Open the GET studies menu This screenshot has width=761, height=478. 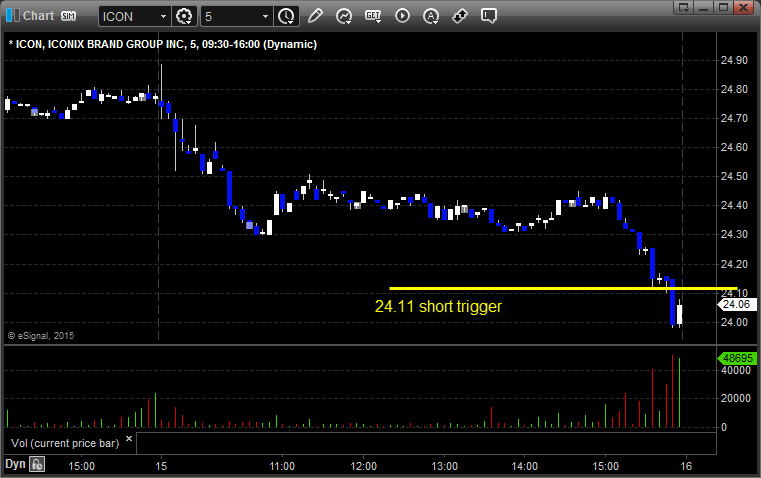pyautogui.click(x=373, y=16)
